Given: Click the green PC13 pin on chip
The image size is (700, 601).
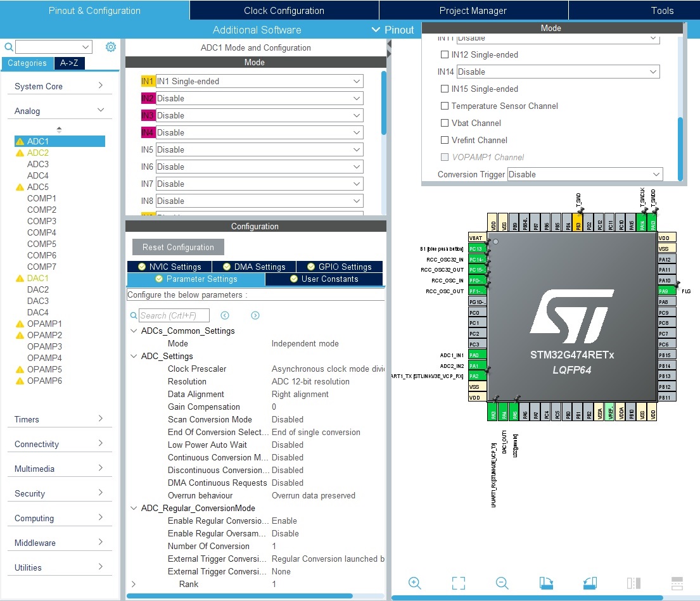Looking at the screenshot, I should 477,248.
